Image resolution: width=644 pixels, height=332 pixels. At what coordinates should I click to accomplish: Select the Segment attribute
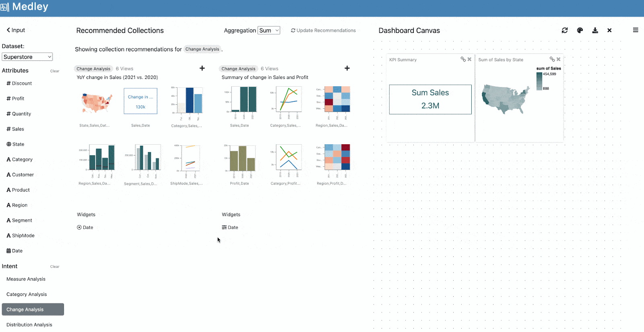[x=19, y=220]
